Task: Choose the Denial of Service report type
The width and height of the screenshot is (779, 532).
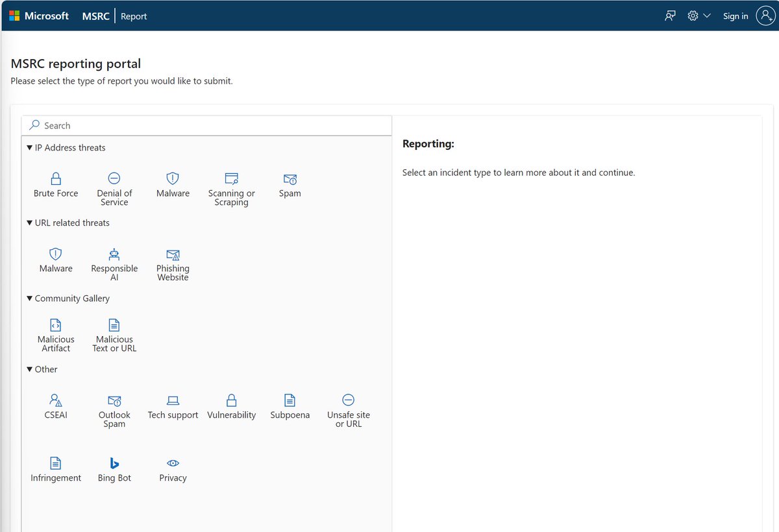Action: tap(114, 189)
